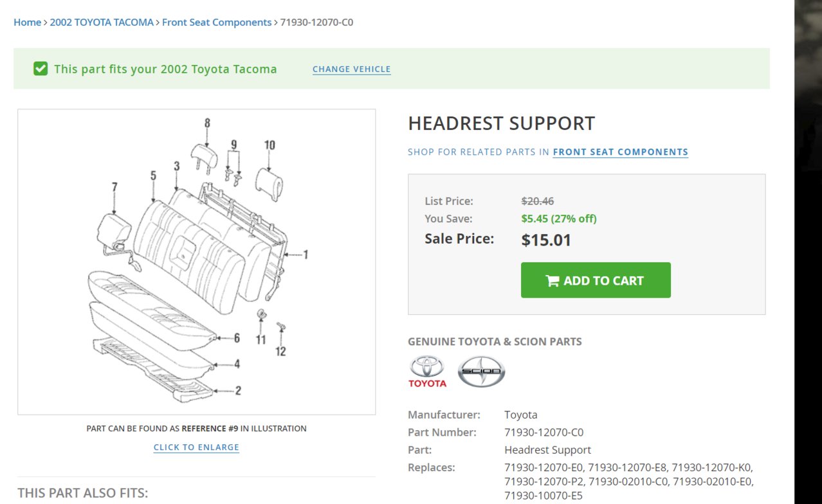Add the headrest support to cart

(x=596, y=280)
